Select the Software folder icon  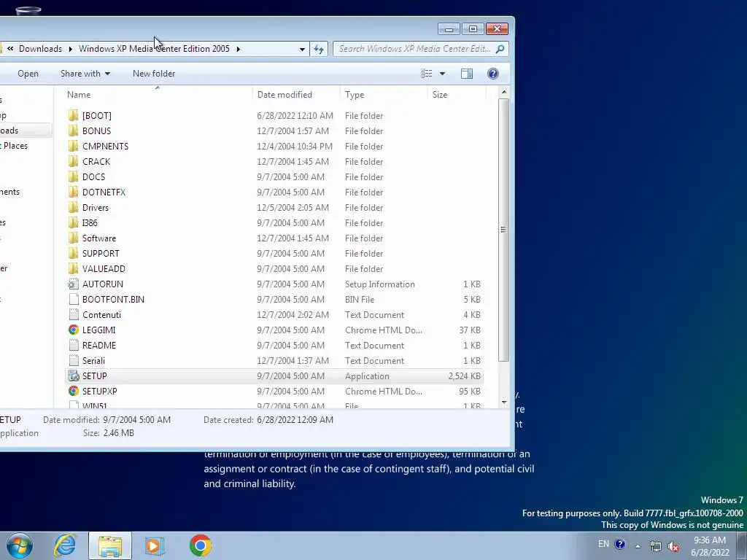[x=73, y=238]
